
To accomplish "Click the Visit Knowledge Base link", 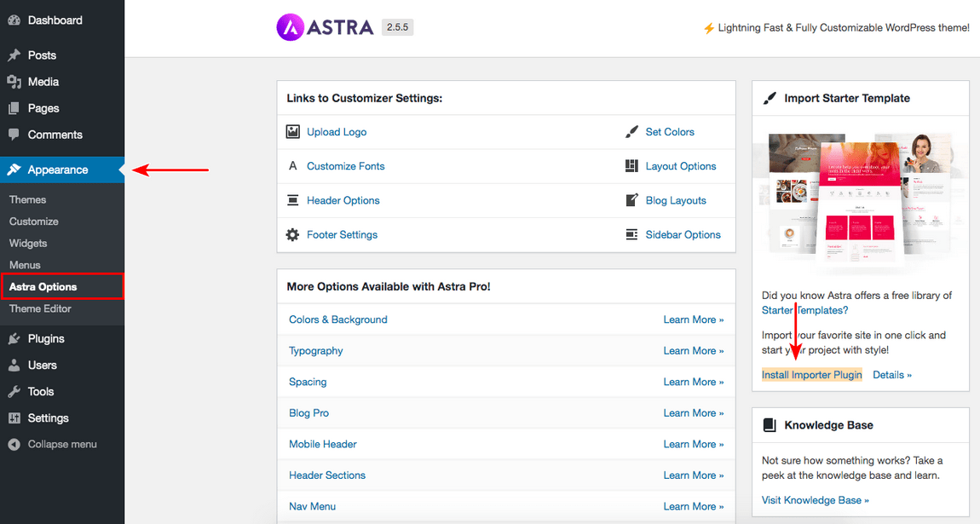I will click(815, 500).
